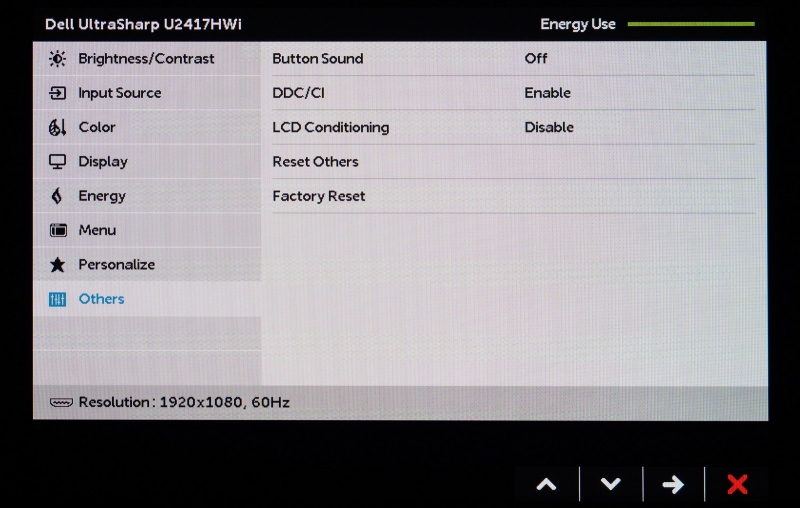Click the Dell UltraSharp U2417HWi title

tap(143, 24)
